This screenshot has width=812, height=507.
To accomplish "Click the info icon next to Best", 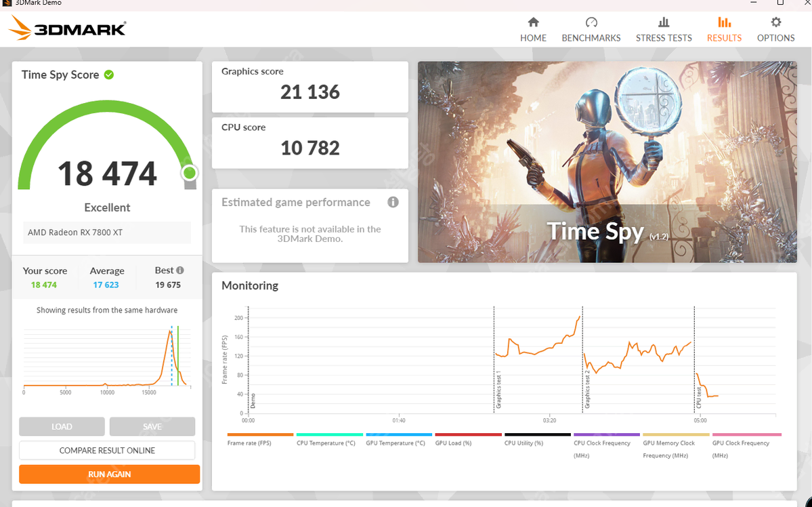I will pos(179,270).
